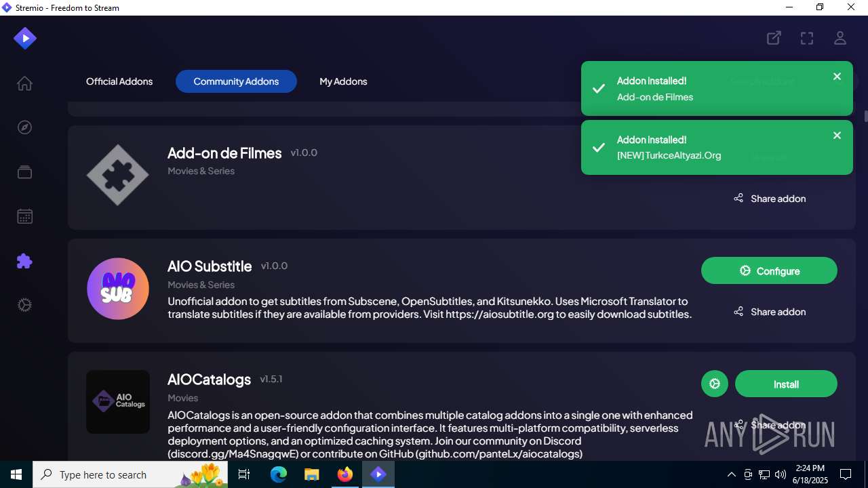
Task: Click the AIO SUB addon logo
Action: 118,289
